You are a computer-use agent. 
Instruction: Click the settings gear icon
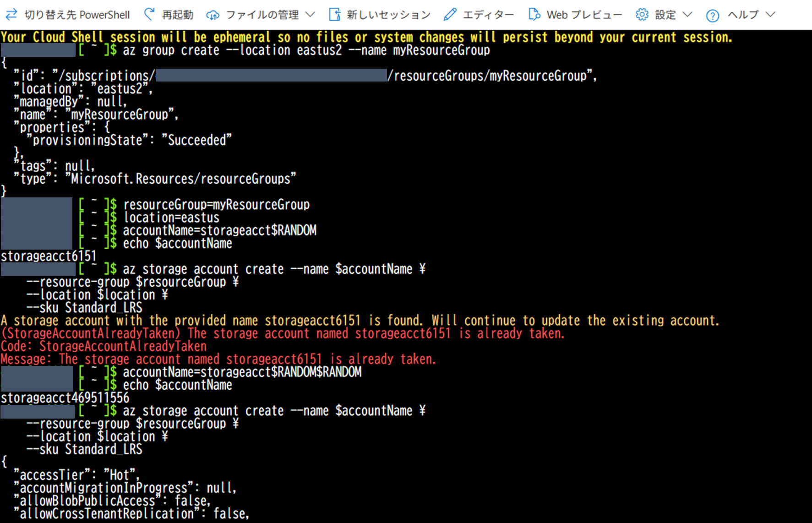[x=642, y=15]
